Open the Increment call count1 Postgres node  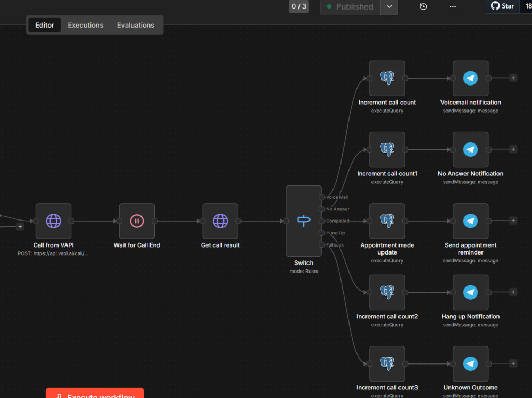[387, 149]
